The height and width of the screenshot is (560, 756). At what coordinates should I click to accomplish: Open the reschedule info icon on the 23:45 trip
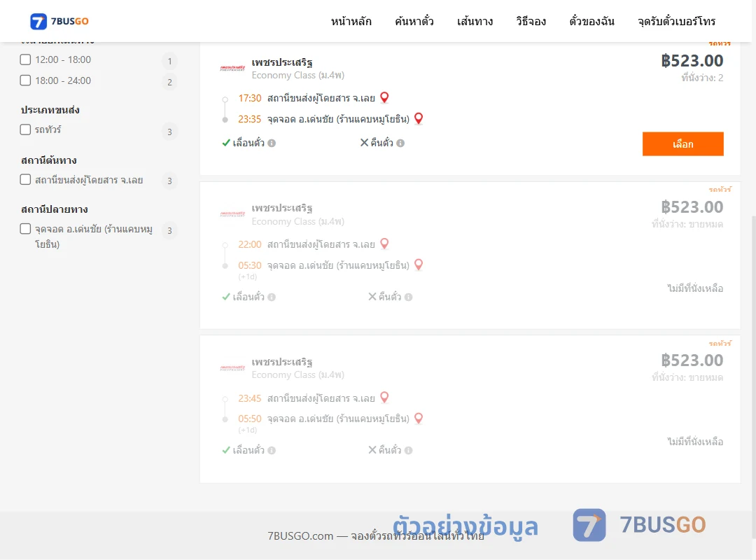tap(272, 451)
